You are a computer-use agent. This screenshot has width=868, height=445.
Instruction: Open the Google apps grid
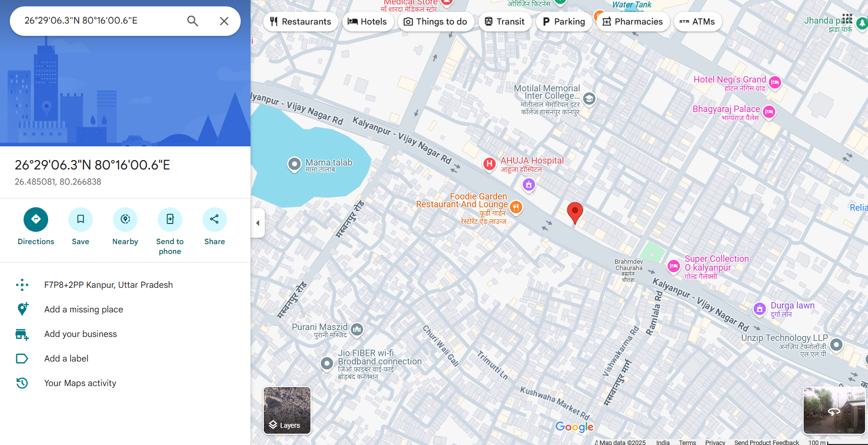click(x=847, y=19)
